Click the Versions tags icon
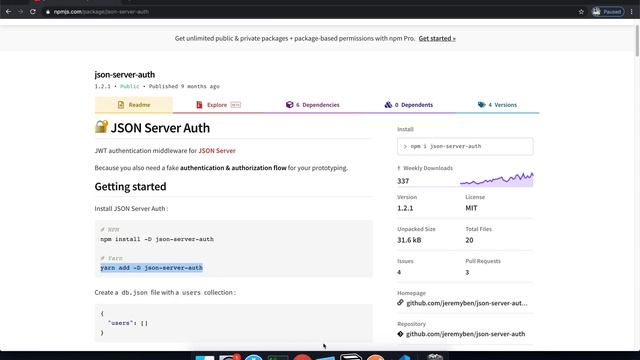The image size is (640, 360). (482, 105)
